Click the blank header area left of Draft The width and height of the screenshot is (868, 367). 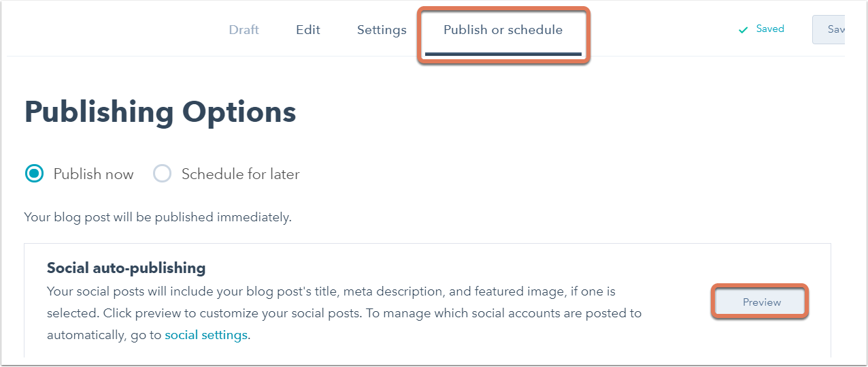coord(109,30)
